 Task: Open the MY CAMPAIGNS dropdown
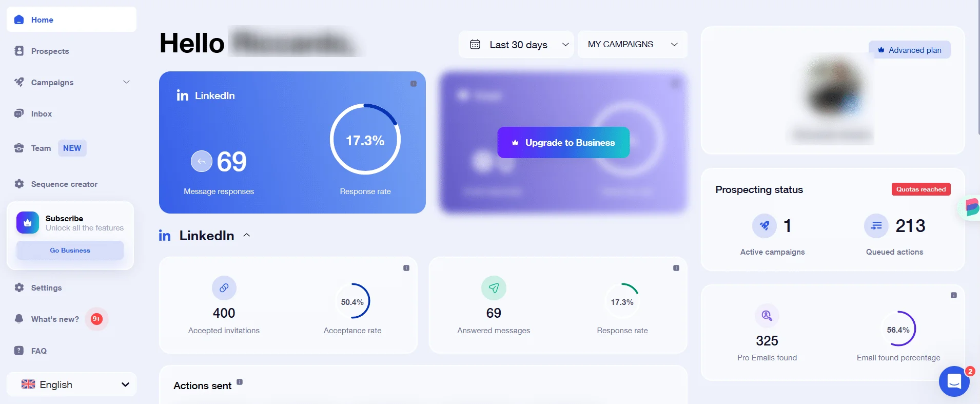click(633, 45)
